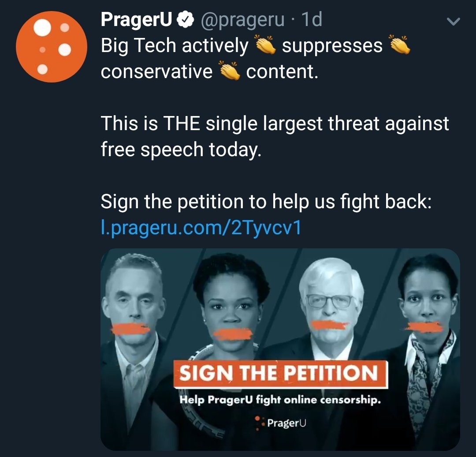This screenshot has width=476, height=457.
Task: Click the PragerU display name
Action: click(136, 19)
